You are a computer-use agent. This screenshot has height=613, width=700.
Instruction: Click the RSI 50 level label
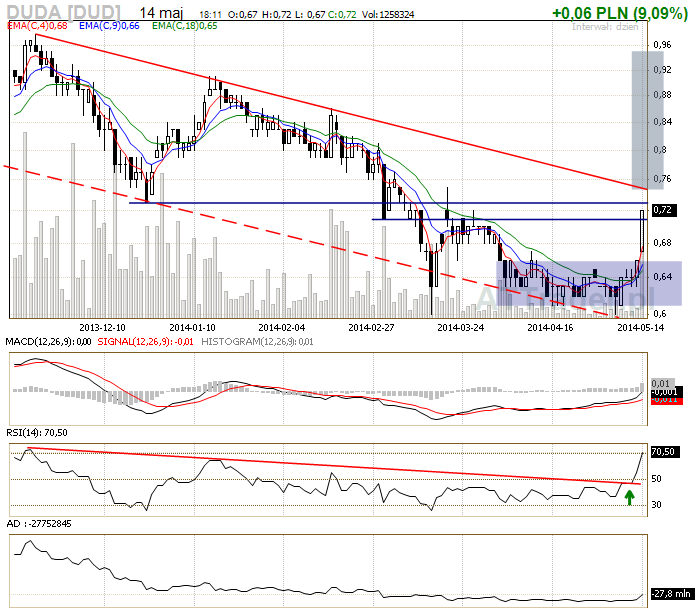[x=656, y=479]
